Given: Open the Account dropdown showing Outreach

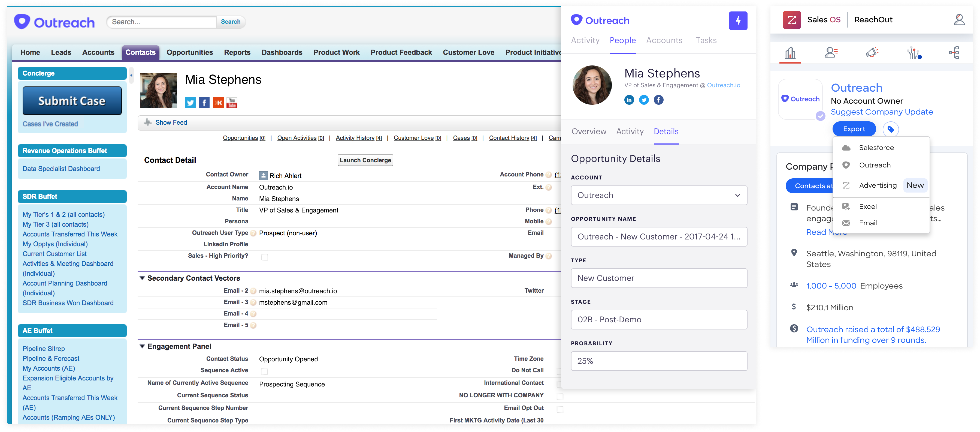Looking at the screenshot, I should click(x=658, y=195).
